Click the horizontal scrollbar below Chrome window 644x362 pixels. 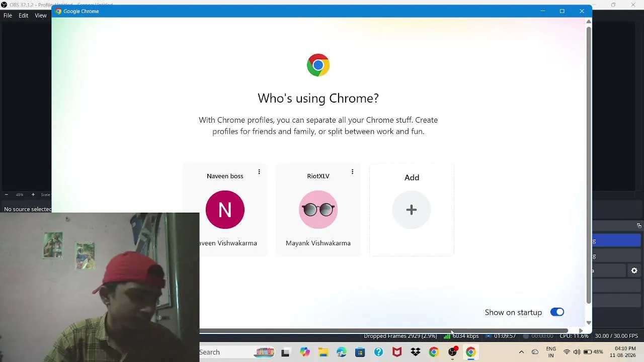[384, 331]
